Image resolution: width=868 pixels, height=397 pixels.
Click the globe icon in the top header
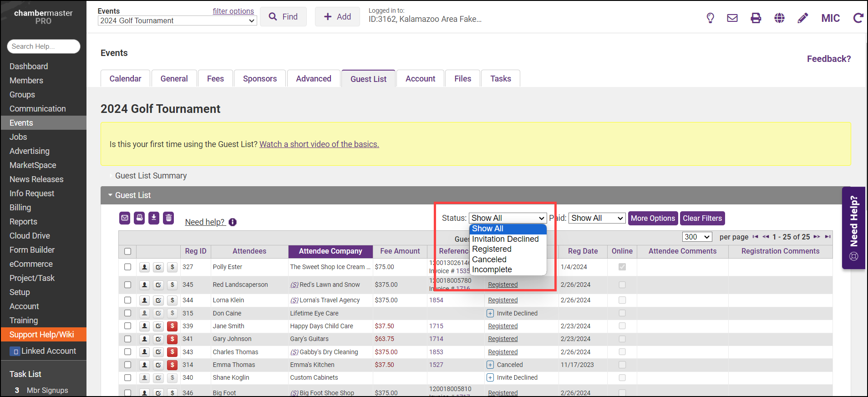point(779,18)
